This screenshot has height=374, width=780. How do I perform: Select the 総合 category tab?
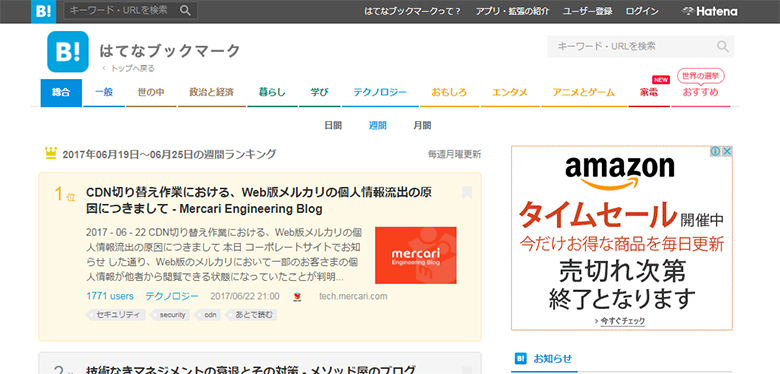pyautogui.click(x=61, y=93)
